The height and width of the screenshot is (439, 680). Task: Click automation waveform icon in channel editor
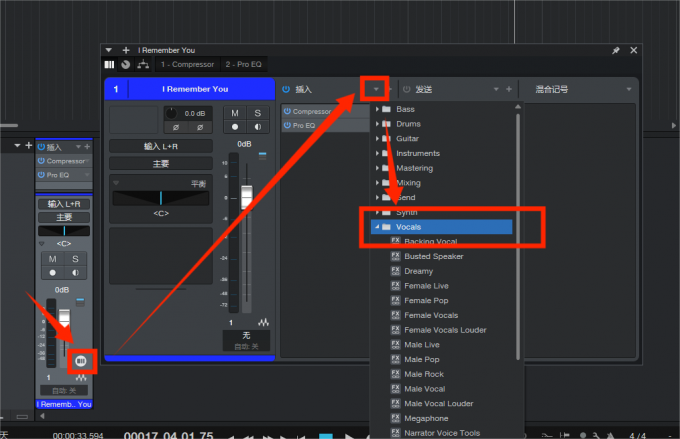point(263,322)
